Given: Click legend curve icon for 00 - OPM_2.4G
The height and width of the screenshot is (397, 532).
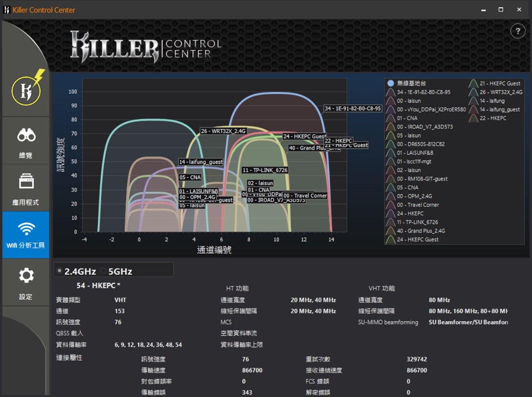Looking at the screenshot, I should 391,196.
